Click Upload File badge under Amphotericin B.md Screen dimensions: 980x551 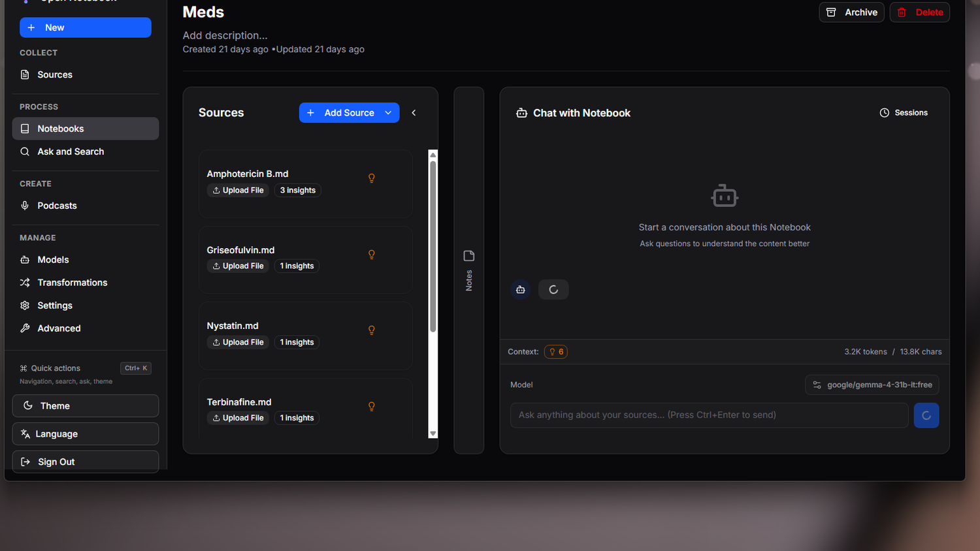pos(238,191)
